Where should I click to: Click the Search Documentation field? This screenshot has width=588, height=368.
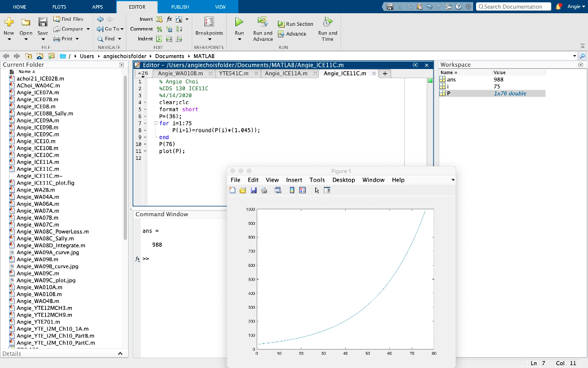click(x=513, y=7)
